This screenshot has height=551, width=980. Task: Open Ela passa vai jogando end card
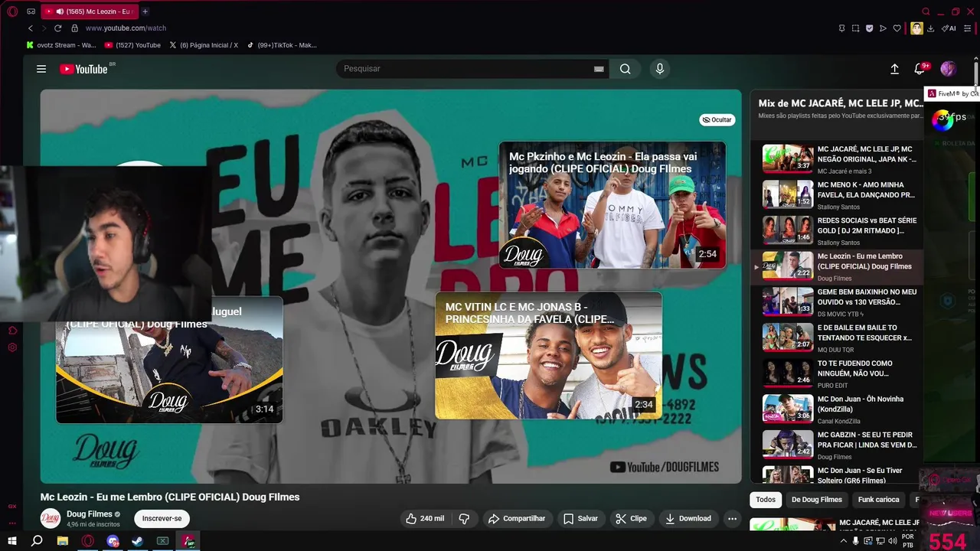(612, 205)
